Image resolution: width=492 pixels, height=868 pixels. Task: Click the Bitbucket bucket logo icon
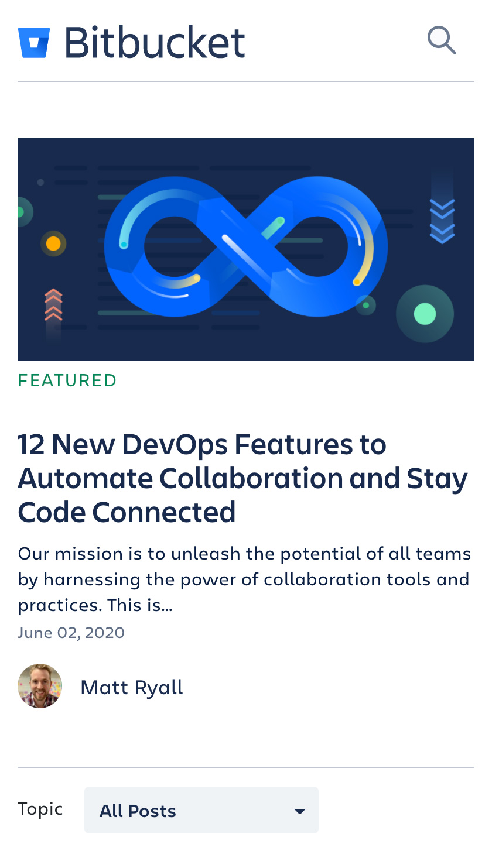click(34, 43)
